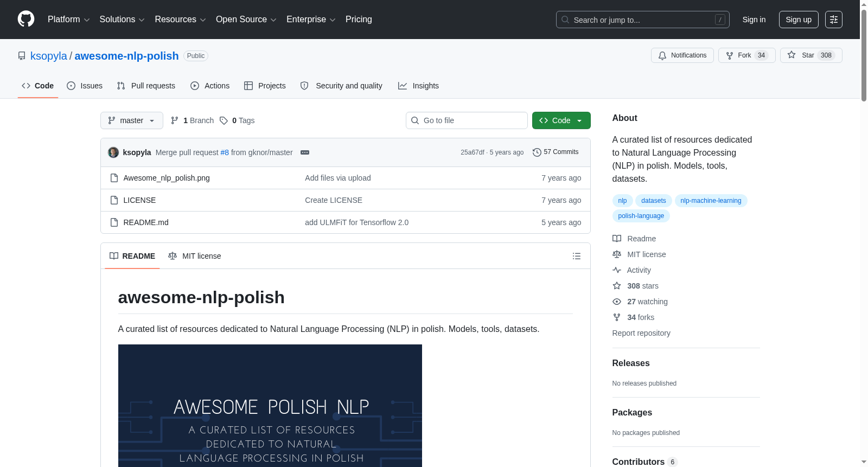Star the repository
The height and width of the screenshot is (467, 868).
(x=811, y=55)
